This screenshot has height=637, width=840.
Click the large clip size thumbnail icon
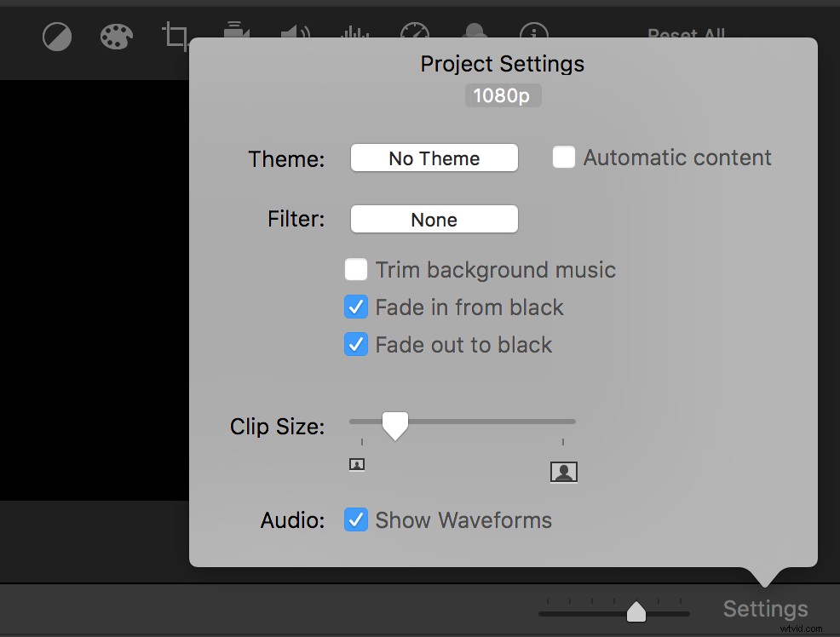[563, 471]
